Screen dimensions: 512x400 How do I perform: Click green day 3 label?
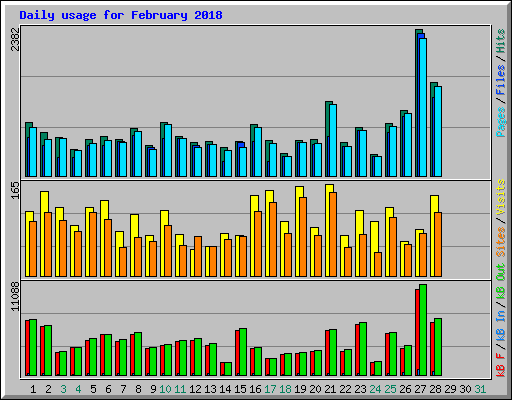pyautogui.click(x=63, y=389)
